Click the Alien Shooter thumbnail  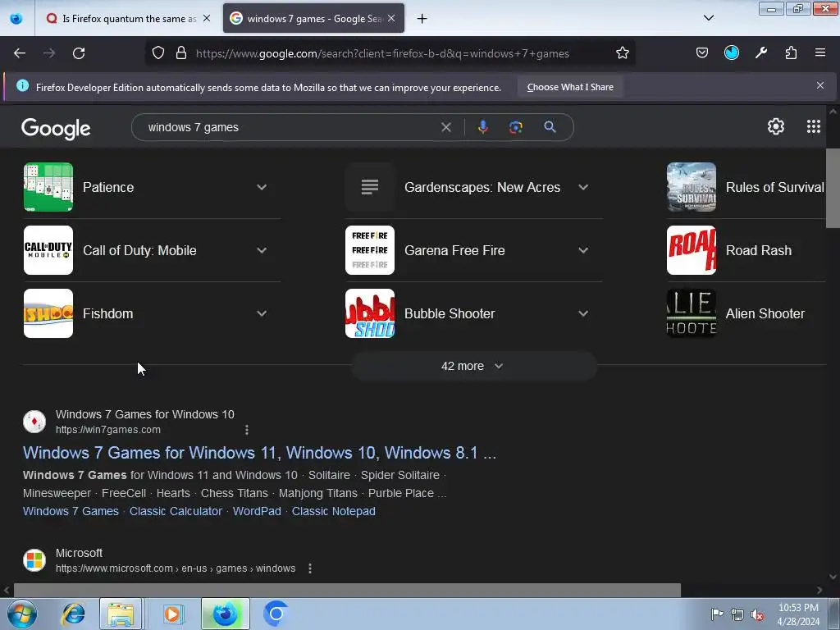691,313
